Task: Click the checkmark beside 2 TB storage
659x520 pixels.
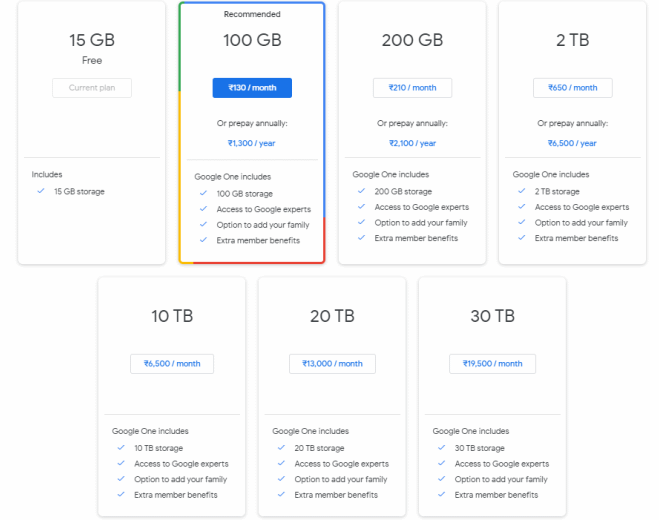Action: click(522, 191)
